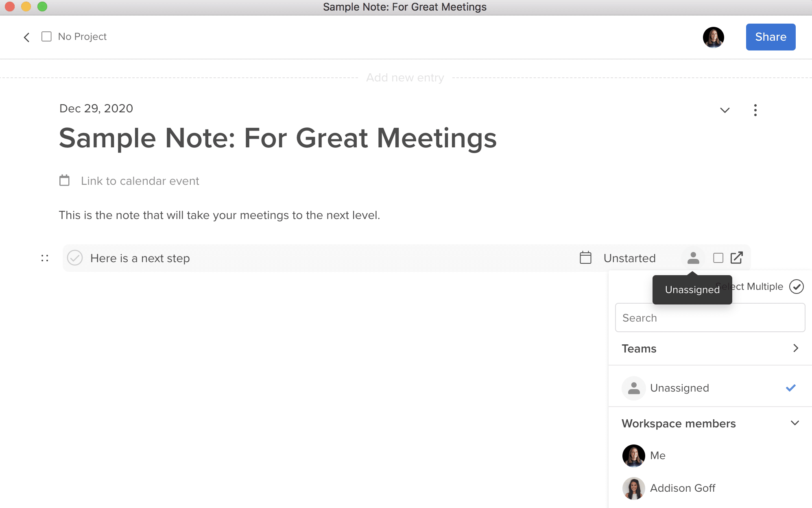
Task: Open the calendar event link icon
Action: pos(65,180)
